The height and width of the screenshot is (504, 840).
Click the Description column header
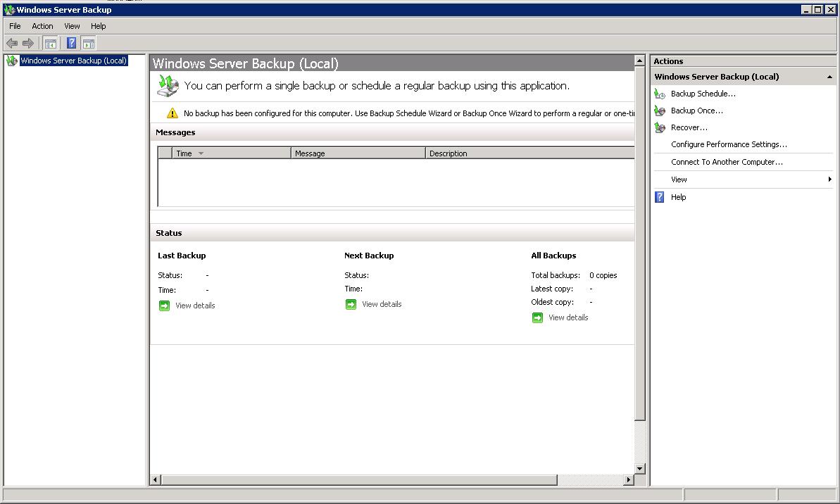[x=530, y=153]
